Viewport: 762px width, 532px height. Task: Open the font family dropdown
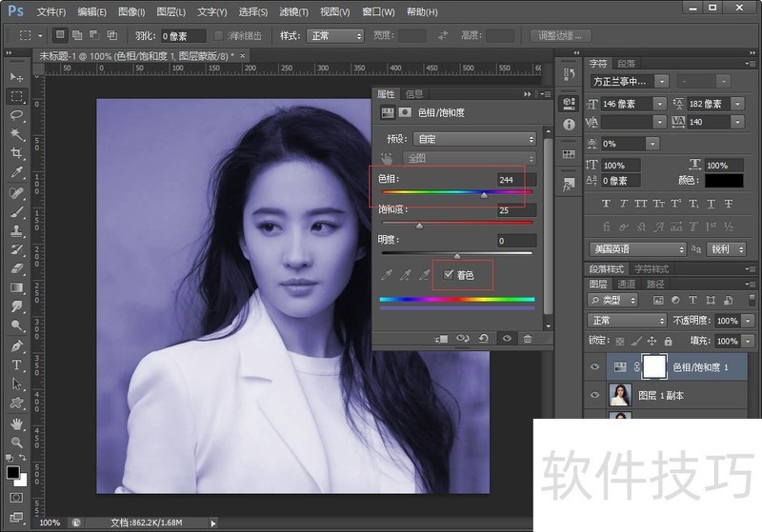point(662,82)
